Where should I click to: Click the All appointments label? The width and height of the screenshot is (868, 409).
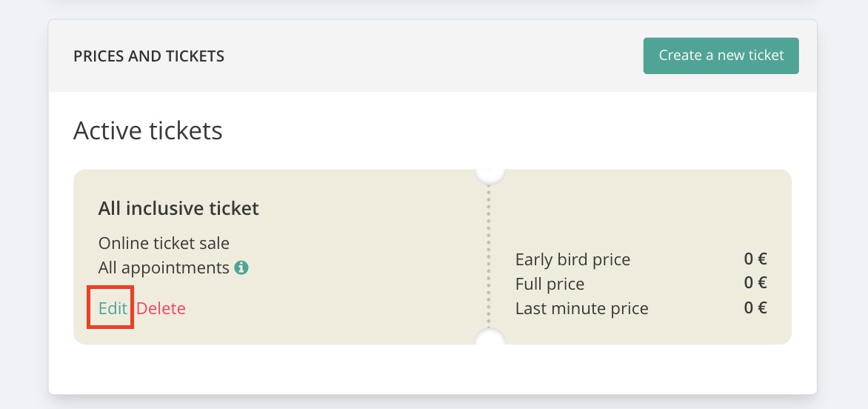pyautogui.click(x=164, y=268)
